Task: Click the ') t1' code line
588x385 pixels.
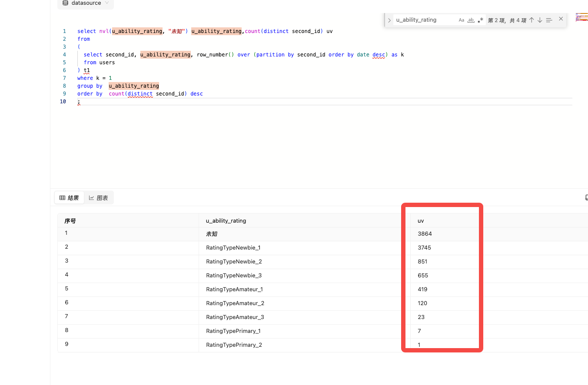Action: 84,70
